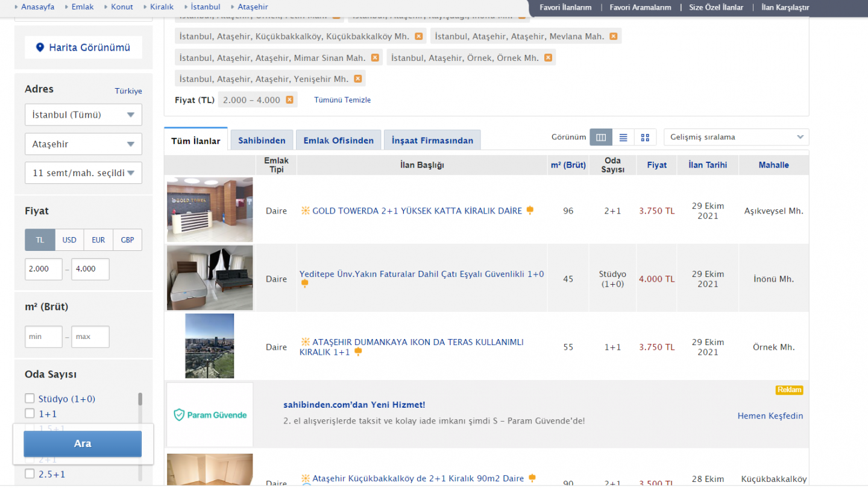The image size is (868, 488).
Task: Switch to the Sahibinden tab
Action: pos(262,139)
